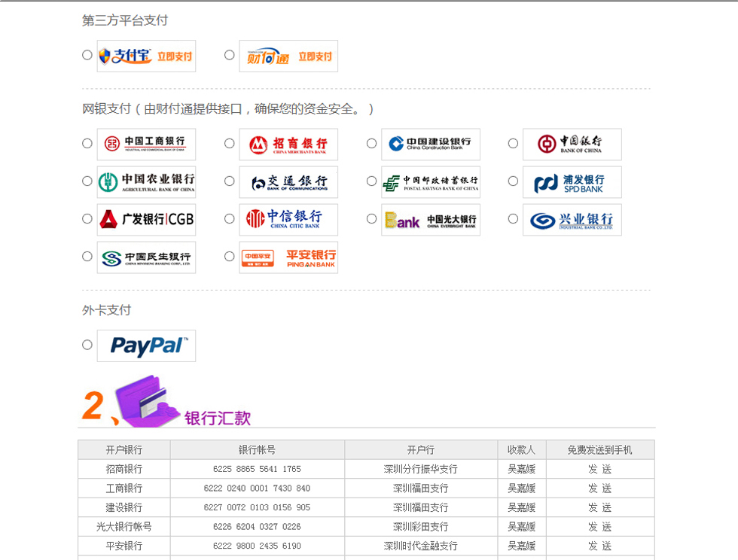Click the PayPal logo
The height and width of the screenshot is (560, 738).
[146, 346]
